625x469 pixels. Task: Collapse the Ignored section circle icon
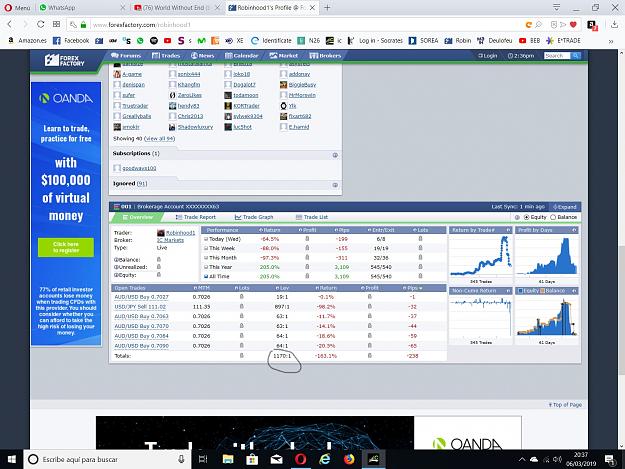coord(335,185)
